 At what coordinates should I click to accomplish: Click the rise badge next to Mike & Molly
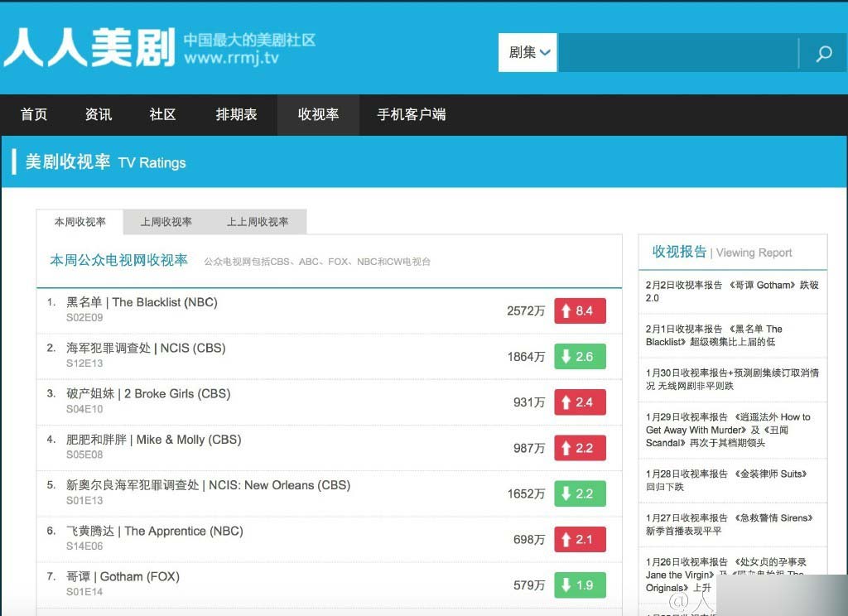pos(580,447)
